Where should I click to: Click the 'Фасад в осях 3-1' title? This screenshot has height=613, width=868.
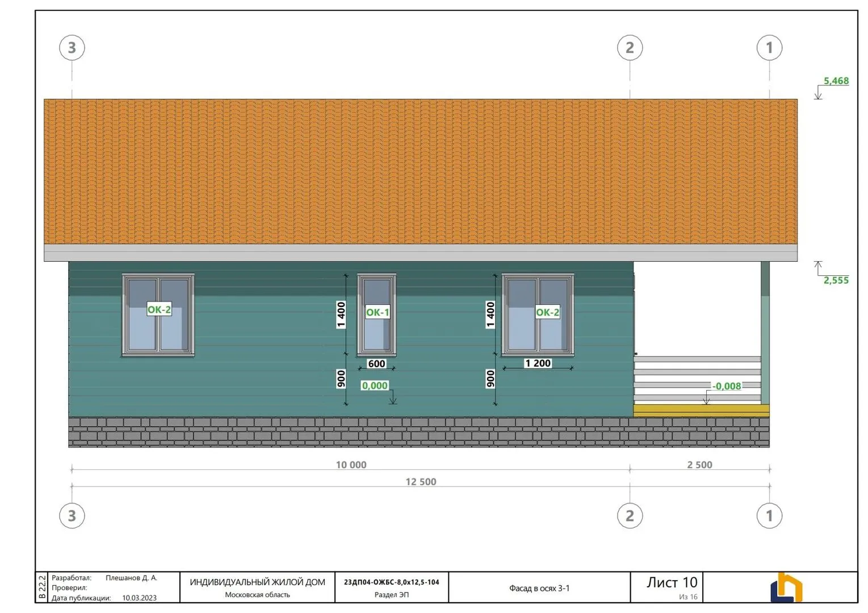tap(539, 588)
